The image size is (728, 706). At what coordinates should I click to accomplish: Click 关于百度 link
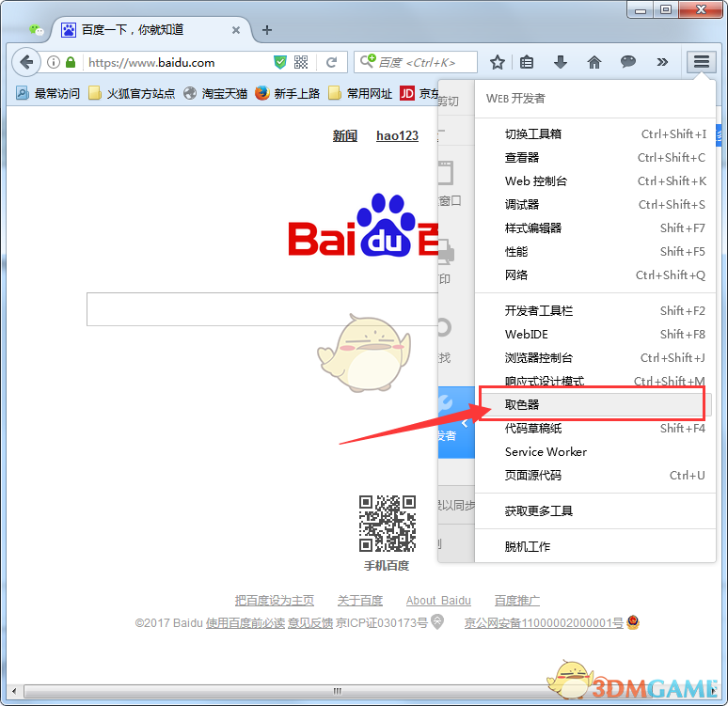click(x=360, y=601)
